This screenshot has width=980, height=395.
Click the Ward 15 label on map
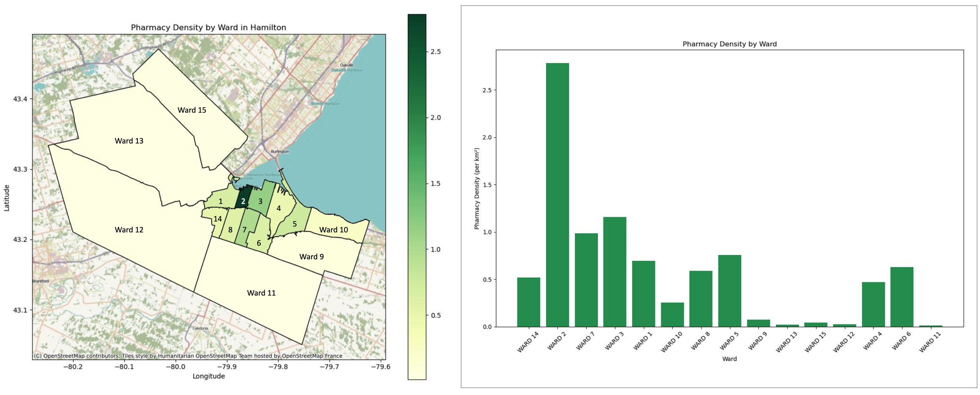[192, 110]
